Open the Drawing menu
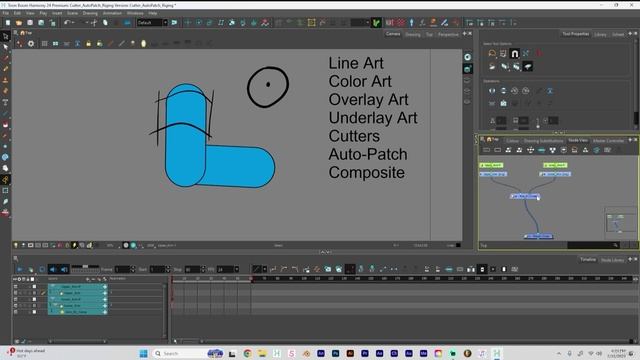 (90, 13)
